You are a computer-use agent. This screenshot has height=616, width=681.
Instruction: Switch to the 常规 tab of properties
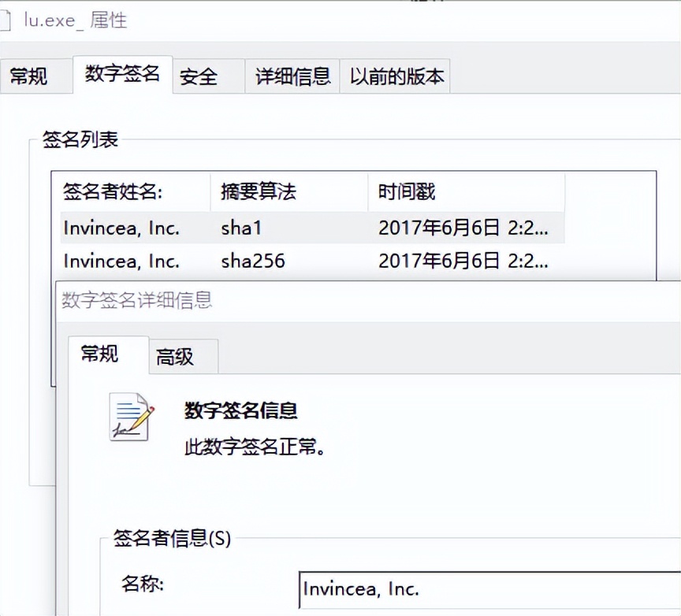coord(32,76)
